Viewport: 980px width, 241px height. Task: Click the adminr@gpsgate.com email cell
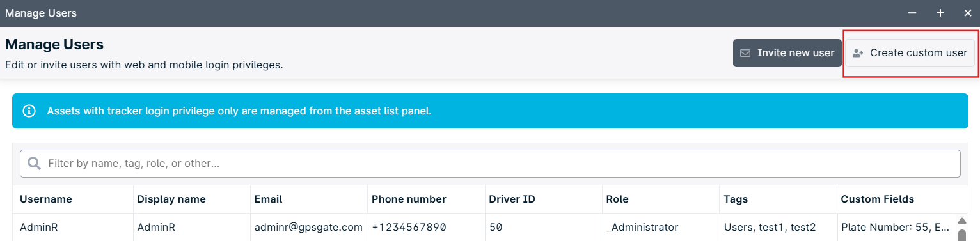click(x=308, y=228)
